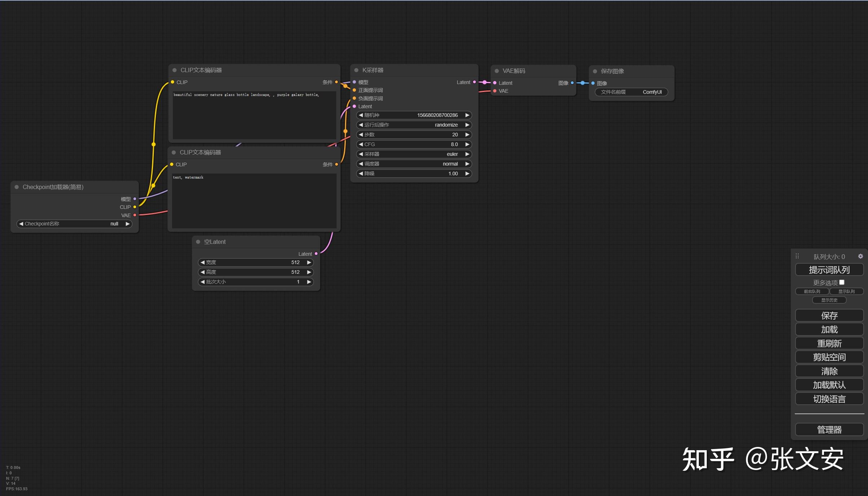The image size is (868, 496).
Task: Click the left arrow of CFG value
Action: pyautogui.click(x=361, y=144)
